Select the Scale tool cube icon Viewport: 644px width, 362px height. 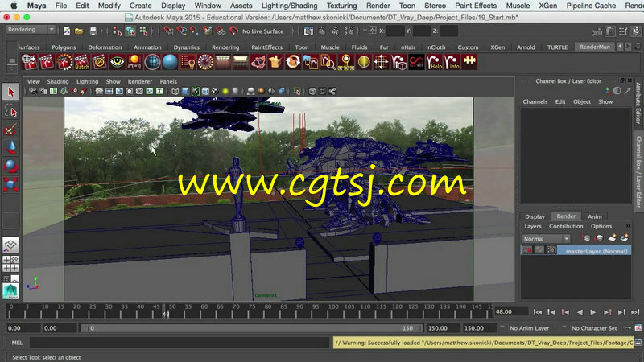coord(10,185)
